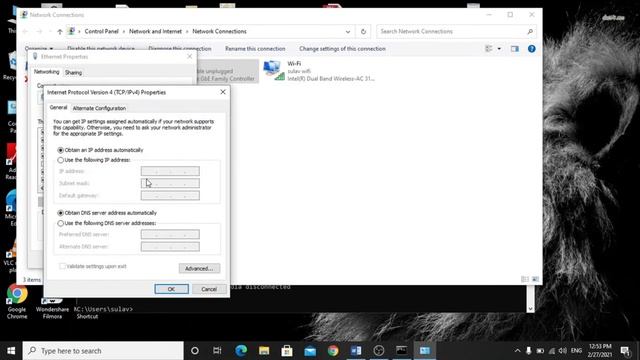Cancel the TCP/IPv4 Properties dialog
The image size is (640, 360).
tap(209, 289)
